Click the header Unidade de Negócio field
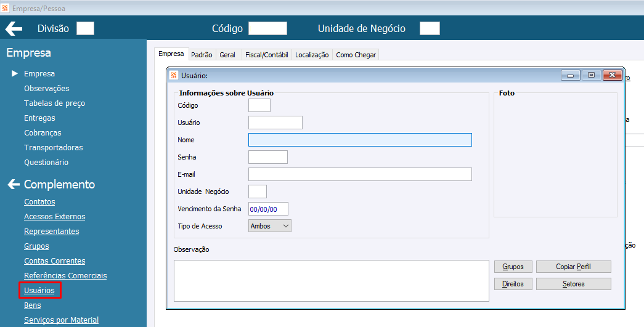The height and width of the screenshot is (327, 644). (x=430, y=28)
